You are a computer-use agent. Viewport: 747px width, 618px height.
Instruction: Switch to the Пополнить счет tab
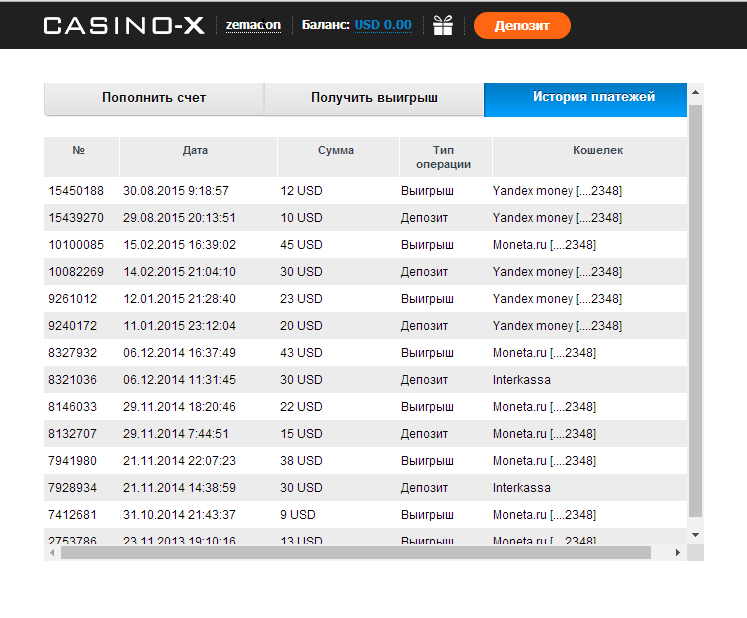[154, 98]
